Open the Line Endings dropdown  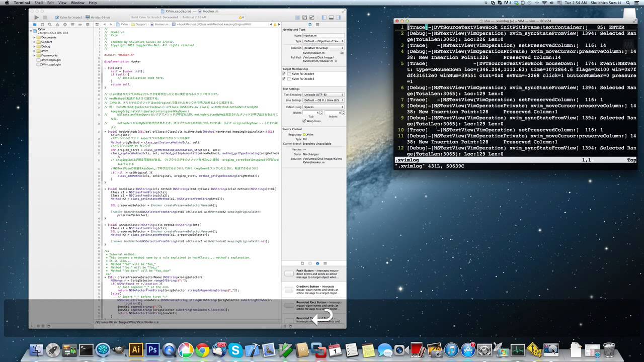point(324,100)
